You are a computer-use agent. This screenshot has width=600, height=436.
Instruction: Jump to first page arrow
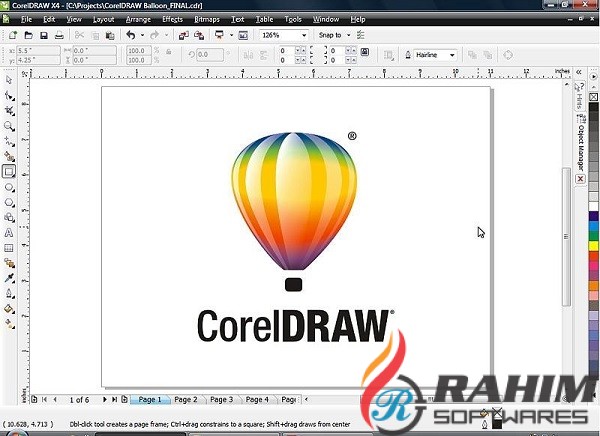(x=44, y=400)
